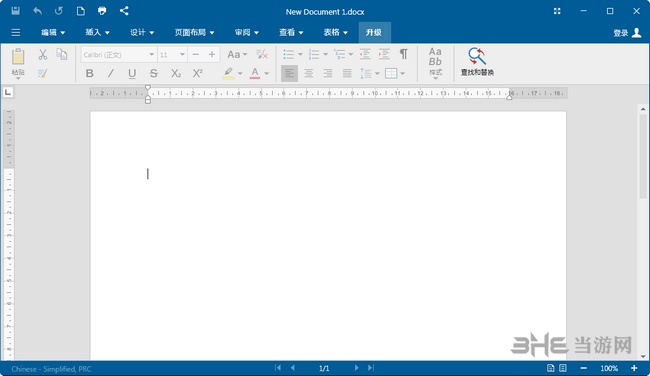Open the 页面布局 menu
Viewport: 650px width, 376px height.
194,32
